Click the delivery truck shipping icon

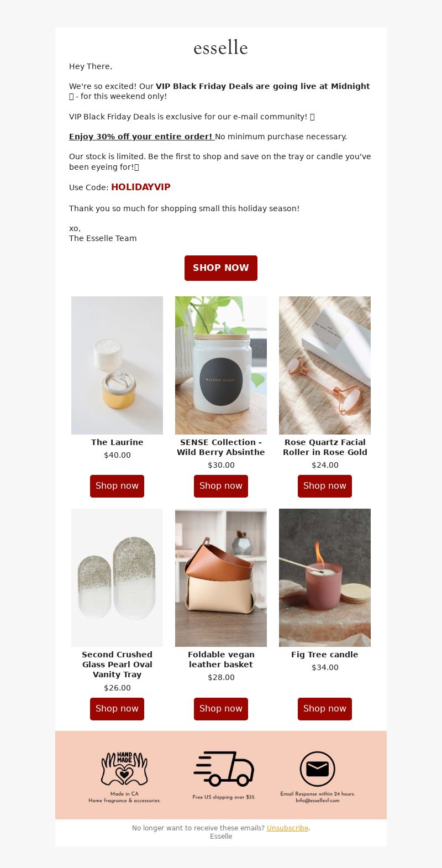coord(224,768)
